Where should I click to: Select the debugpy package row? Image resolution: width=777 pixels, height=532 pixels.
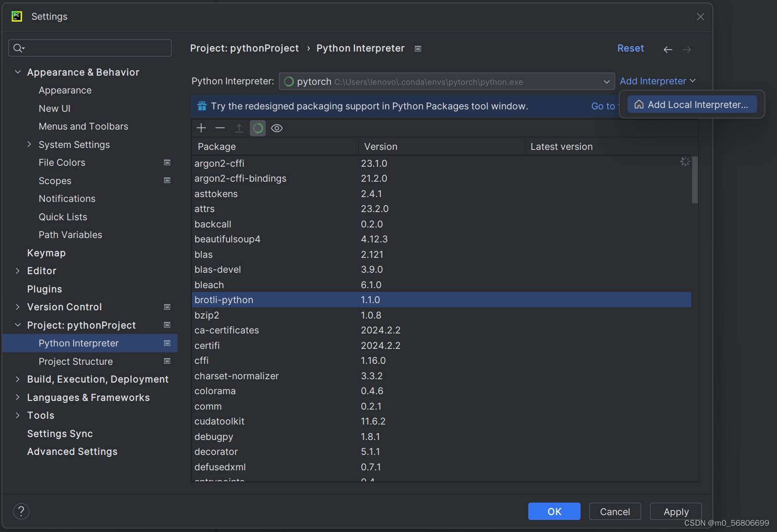[x=441, y=437]
